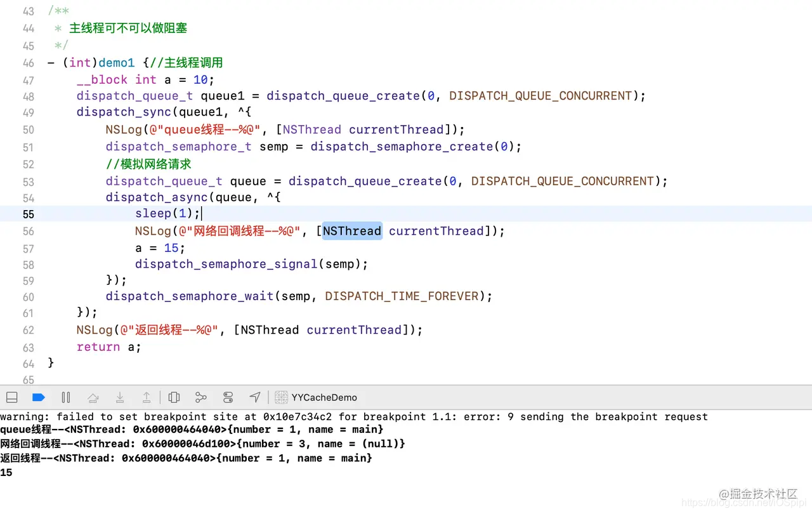The image size is (812, 514).
Task: Click sleep(1) on line 55
Action: click(166, 214)
